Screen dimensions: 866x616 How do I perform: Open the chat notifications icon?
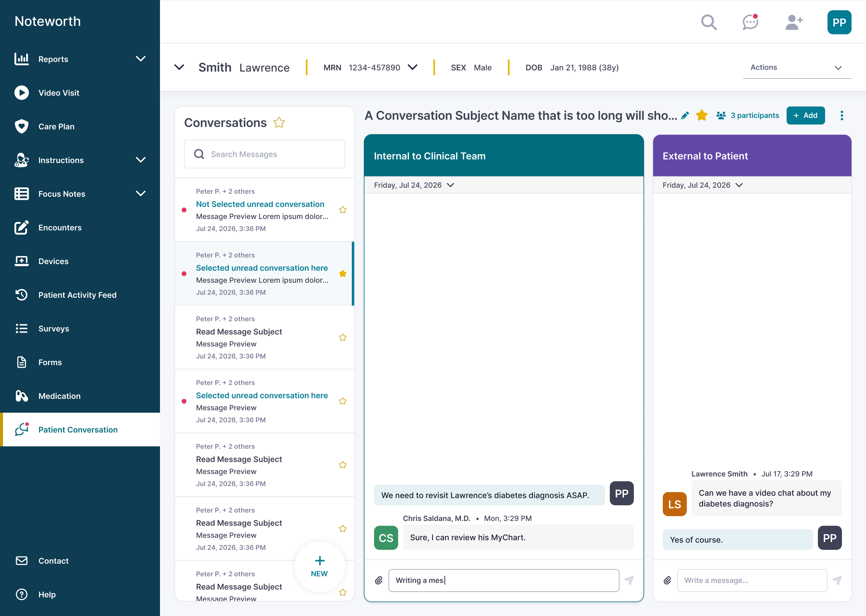click(x=750, y=22)
